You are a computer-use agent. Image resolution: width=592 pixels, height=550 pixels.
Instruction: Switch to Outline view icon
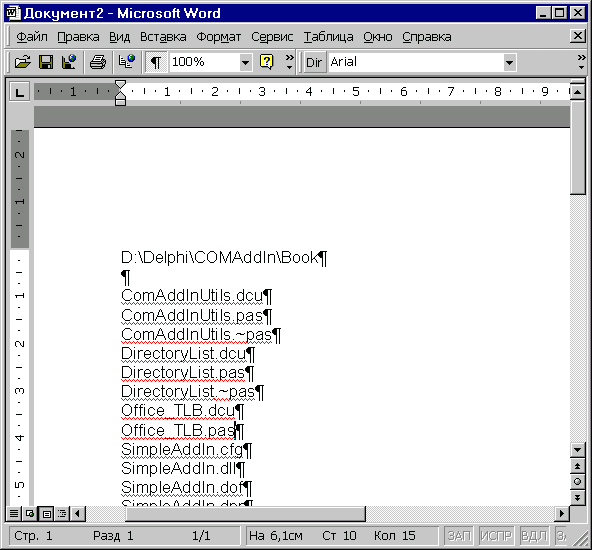(x=62, y=514)
